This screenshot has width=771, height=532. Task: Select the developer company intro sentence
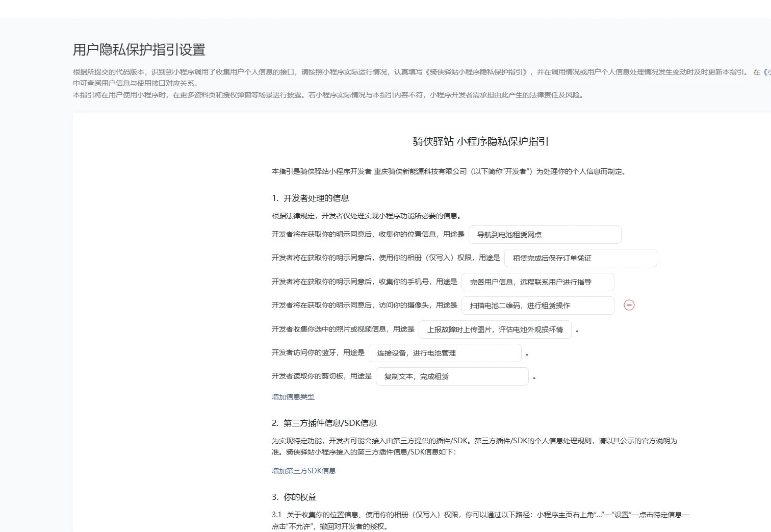pos(449,171)
